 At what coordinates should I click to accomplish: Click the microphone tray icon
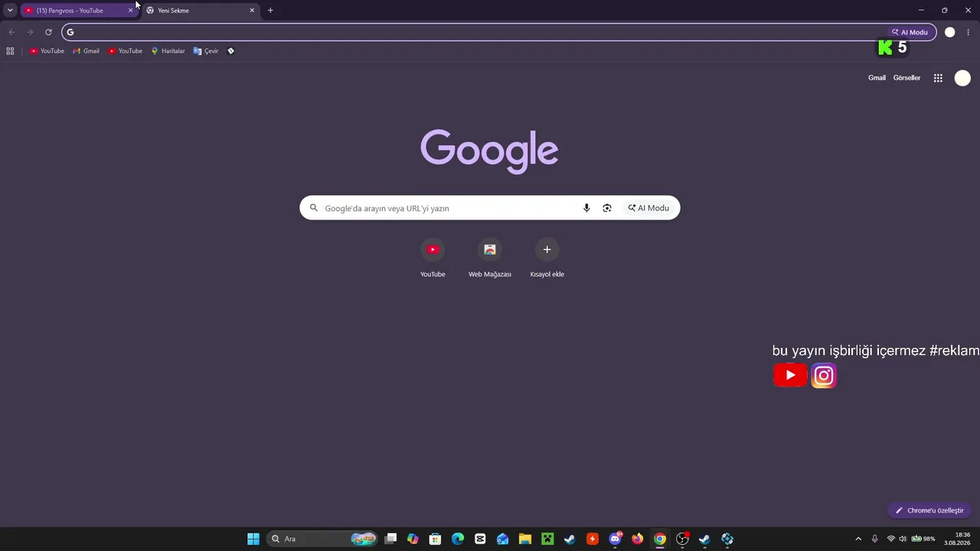coord(874,539)
